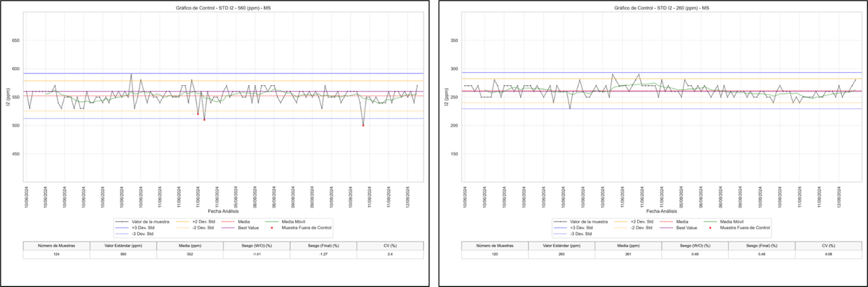Click '+3 Dev. Std' legend entry in left chart
The image size is (868, 287).
[143, 228]
